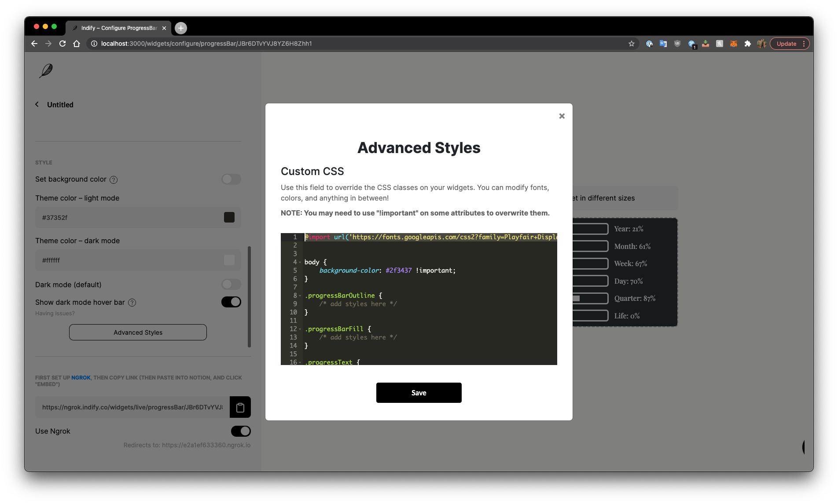838x504 pixels.
Task: Enable the Set background color toggle
Action: [x=231, y=179]
